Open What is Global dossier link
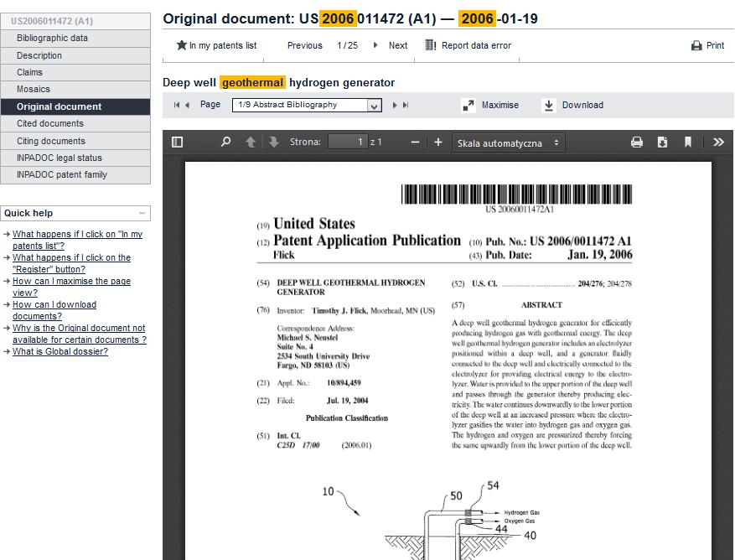Screen dimensions: 735x560 click(60, 351)
